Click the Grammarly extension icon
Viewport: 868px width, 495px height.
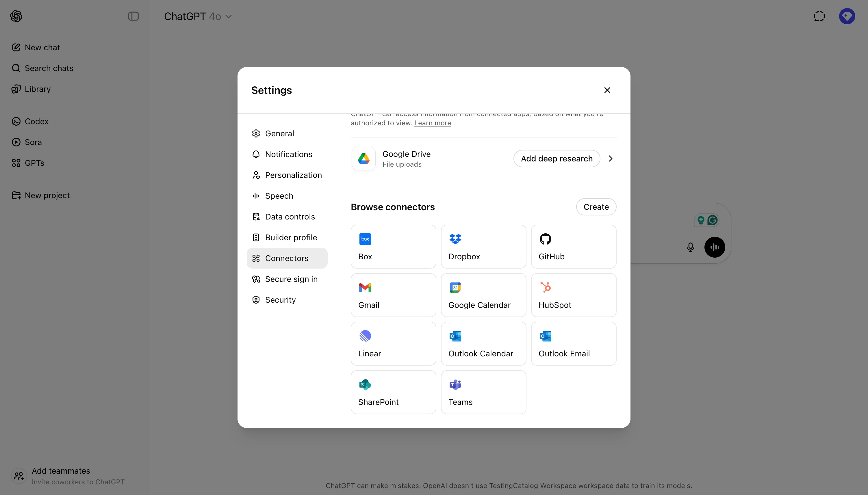pyautogui.click(x=713, y=220)
